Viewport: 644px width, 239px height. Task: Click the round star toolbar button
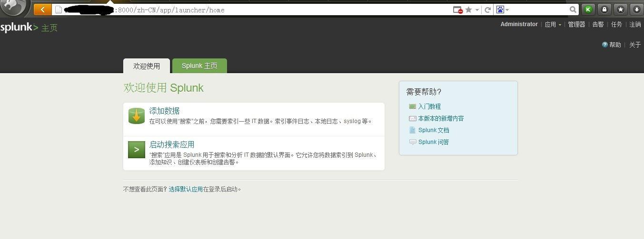(620, 9)
